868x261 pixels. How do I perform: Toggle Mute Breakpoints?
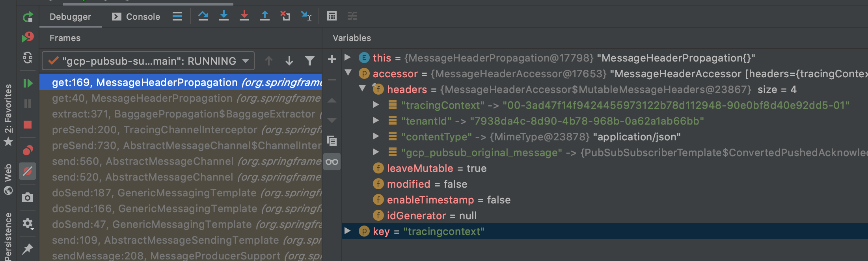pos(28,171)
